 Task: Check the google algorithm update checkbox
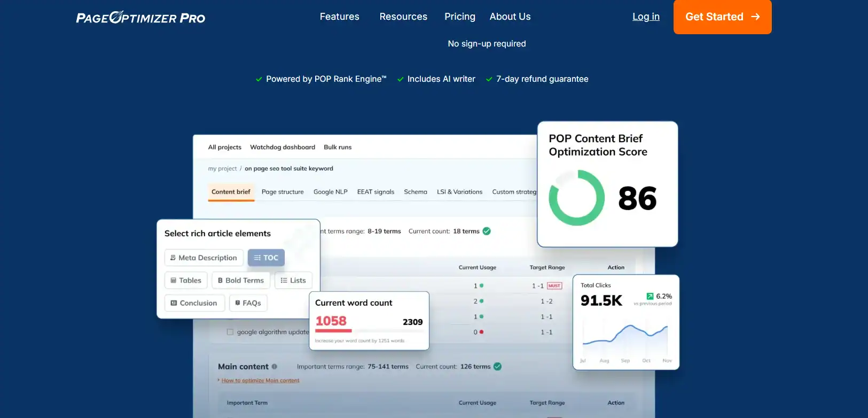(230, 332)
